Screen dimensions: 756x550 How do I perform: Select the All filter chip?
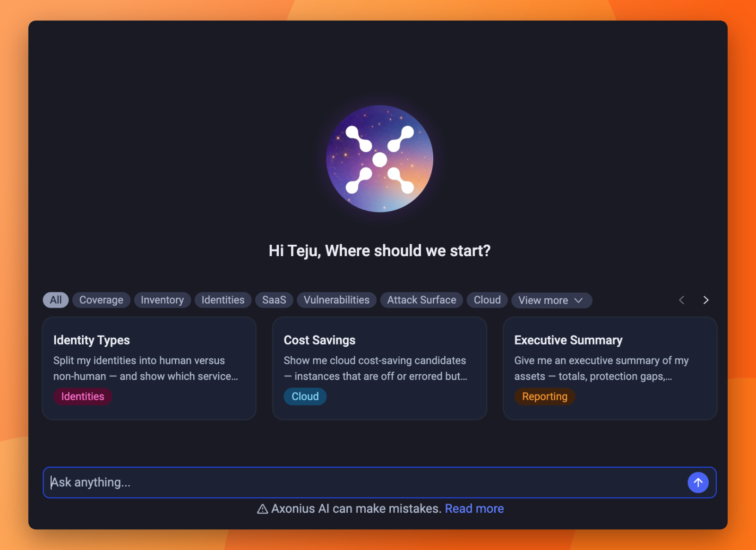click(x=56, y=300)
